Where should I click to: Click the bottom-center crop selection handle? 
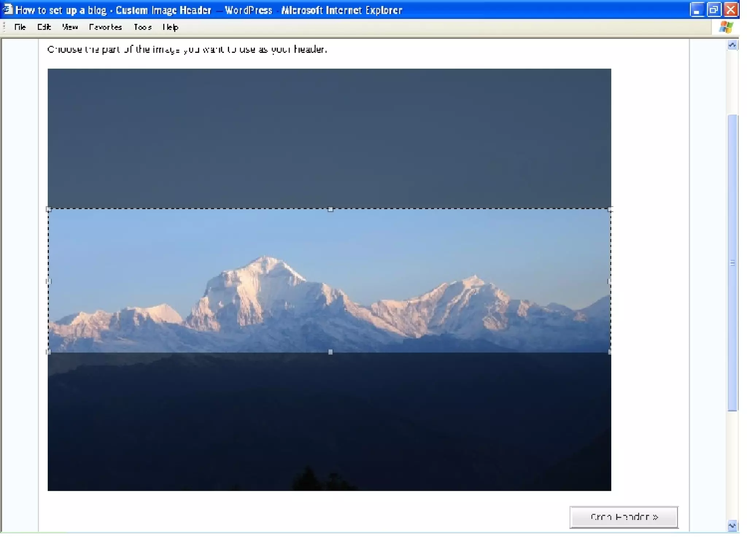[x=330, y=352]
